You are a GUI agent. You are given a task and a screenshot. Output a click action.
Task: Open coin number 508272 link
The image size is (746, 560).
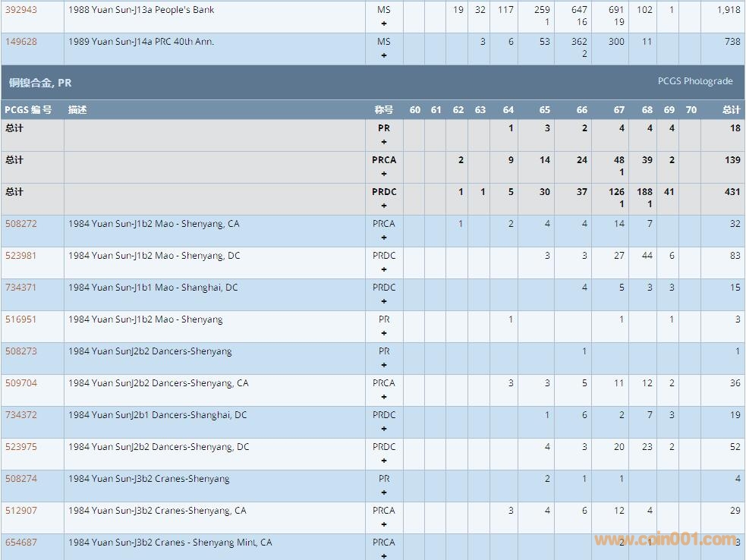pos(21,224)
